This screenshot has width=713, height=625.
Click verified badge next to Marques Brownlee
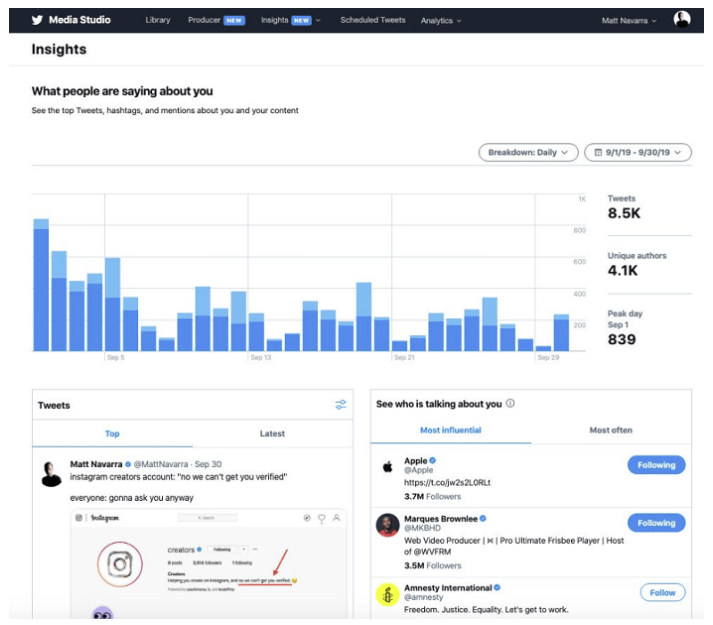coord(483,518)
